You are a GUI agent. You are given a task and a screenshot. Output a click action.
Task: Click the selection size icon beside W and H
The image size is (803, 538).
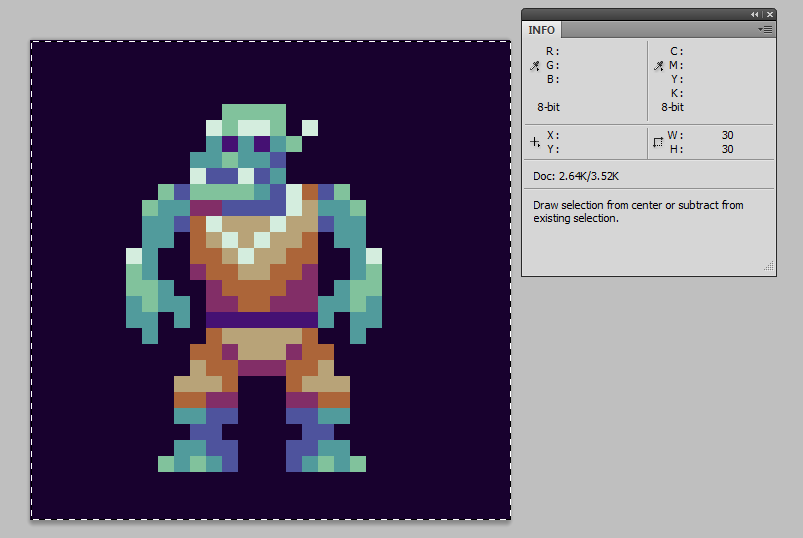658,142
